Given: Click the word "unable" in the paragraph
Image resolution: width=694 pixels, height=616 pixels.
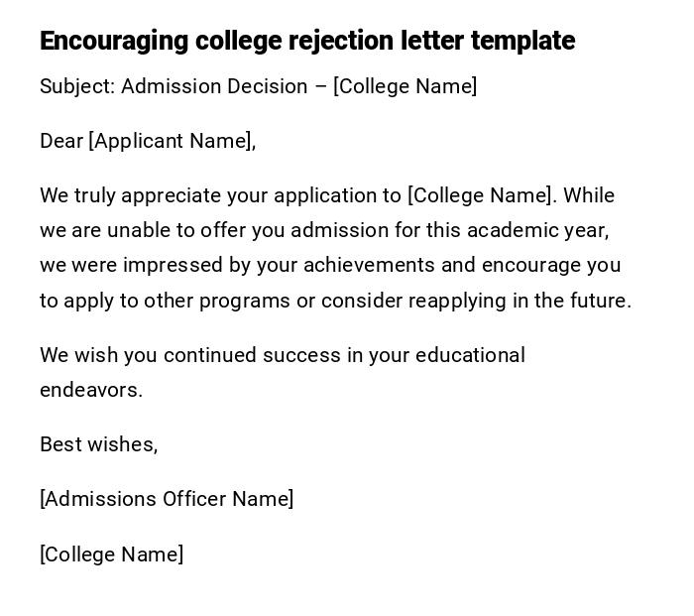Looking at the screenshot, I should (x=138, y=230).
